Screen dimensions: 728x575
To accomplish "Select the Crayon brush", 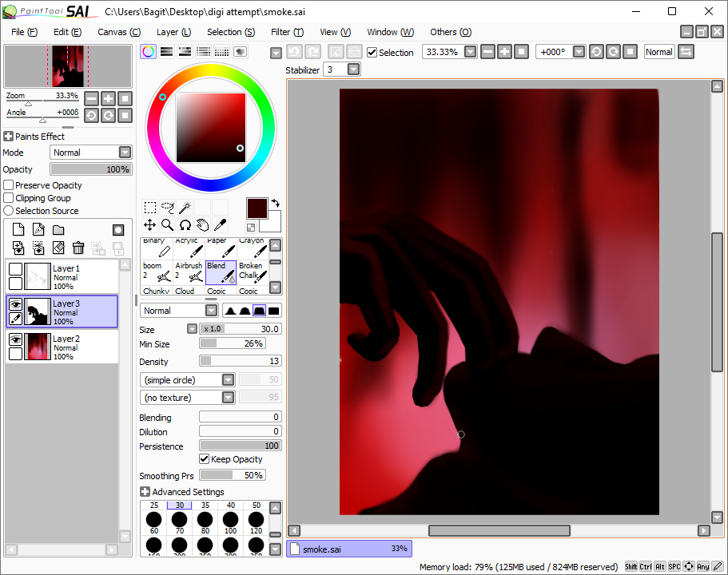I will click(253, 248).
